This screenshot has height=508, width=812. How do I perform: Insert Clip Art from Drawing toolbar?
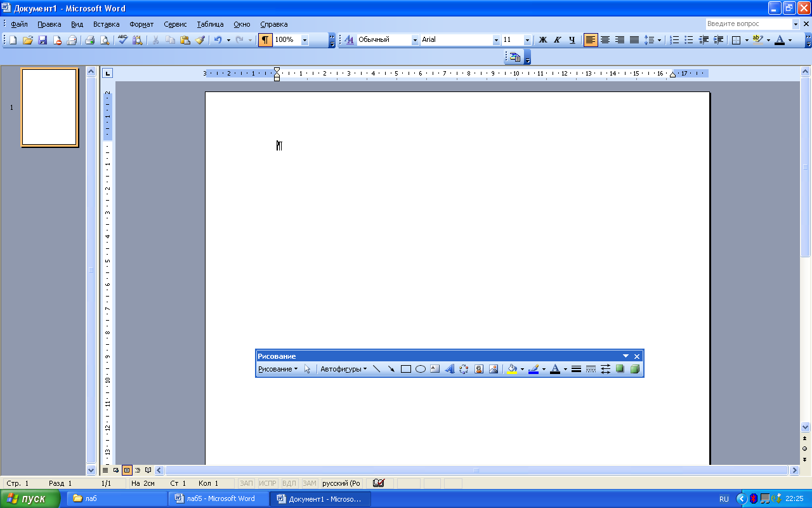click(479, 369)
